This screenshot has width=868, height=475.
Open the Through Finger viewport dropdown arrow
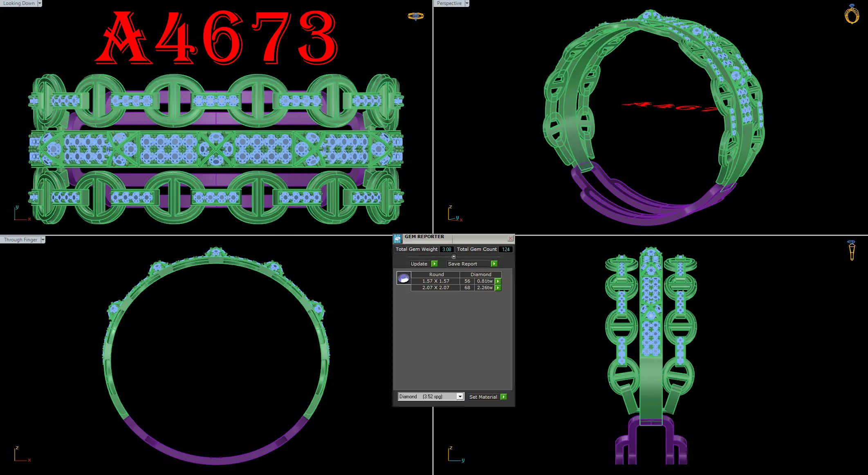43,240
